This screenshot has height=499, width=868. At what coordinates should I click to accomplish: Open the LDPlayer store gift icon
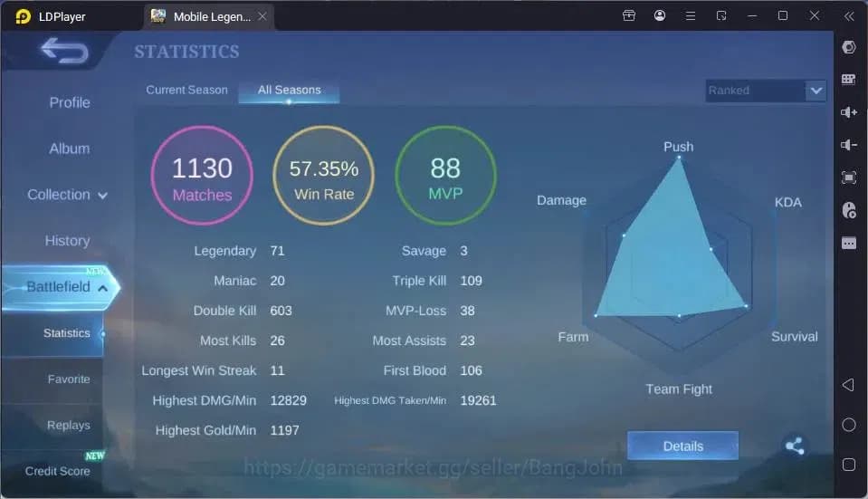pos(629,15)
